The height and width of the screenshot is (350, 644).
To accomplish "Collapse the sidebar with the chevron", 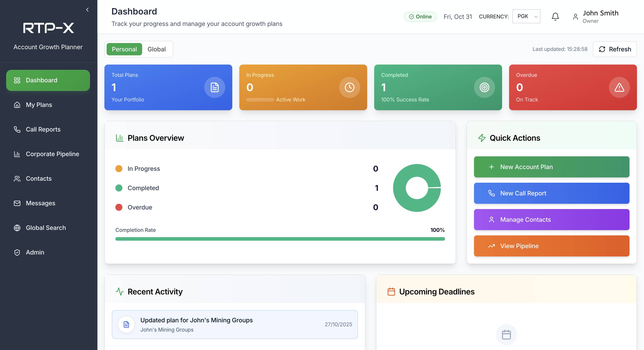I will [x=87, y=10].
